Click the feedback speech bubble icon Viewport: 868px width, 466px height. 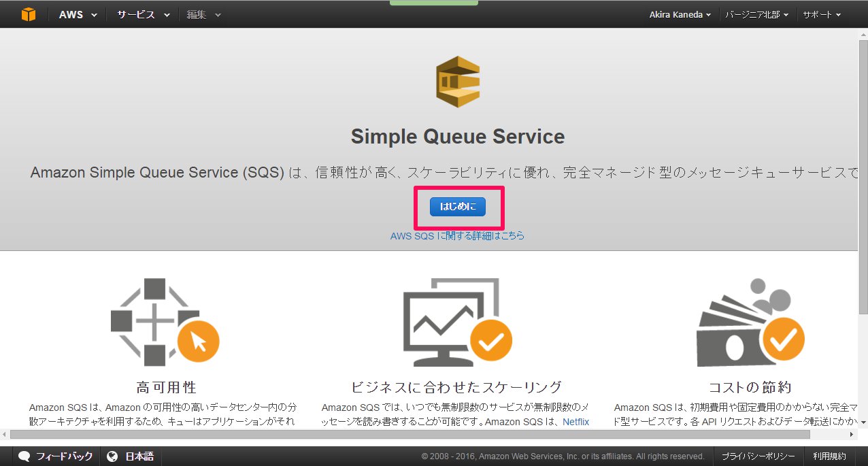pyautogui.click(x=24, y=456)
